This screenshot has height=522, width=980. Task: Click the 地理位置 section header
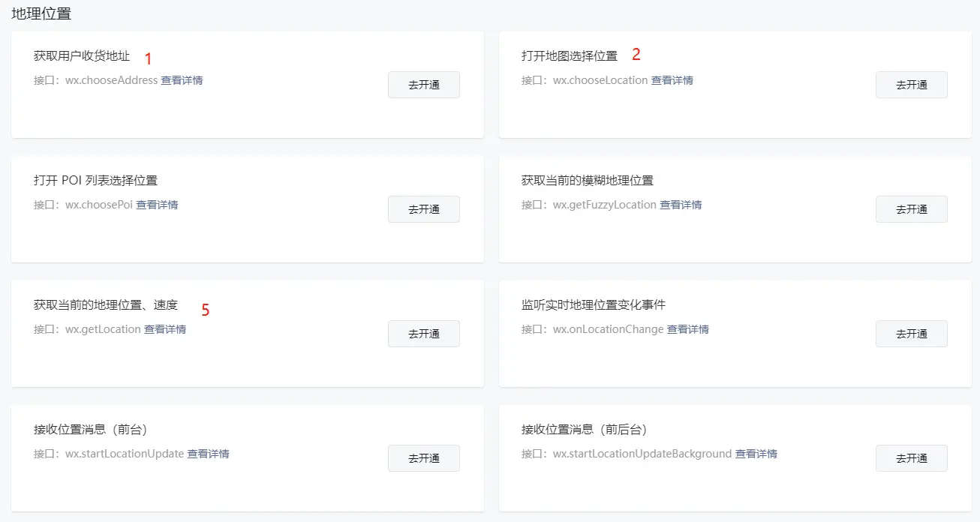(x=41, y=13)
